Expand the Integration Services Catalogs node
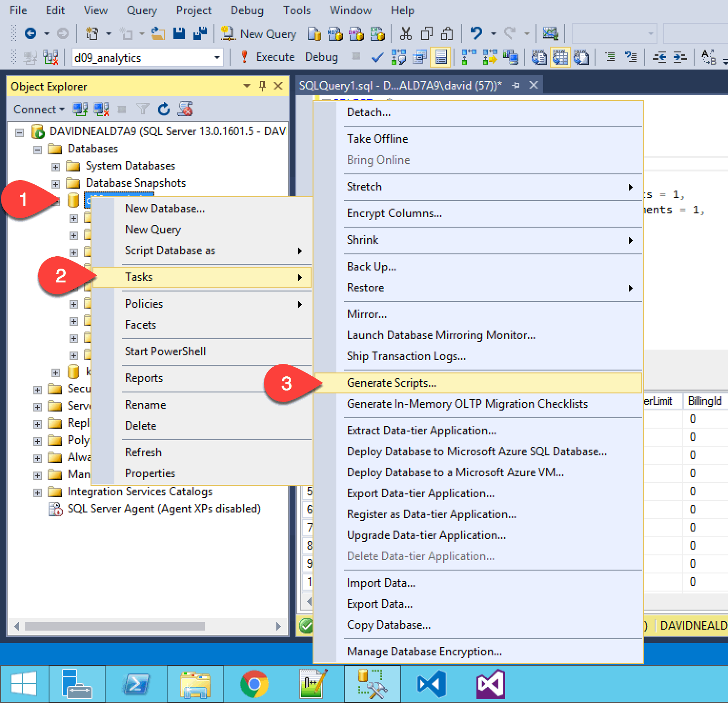Image resolution: width=728 pixels, height=703 pixels. 38,492
